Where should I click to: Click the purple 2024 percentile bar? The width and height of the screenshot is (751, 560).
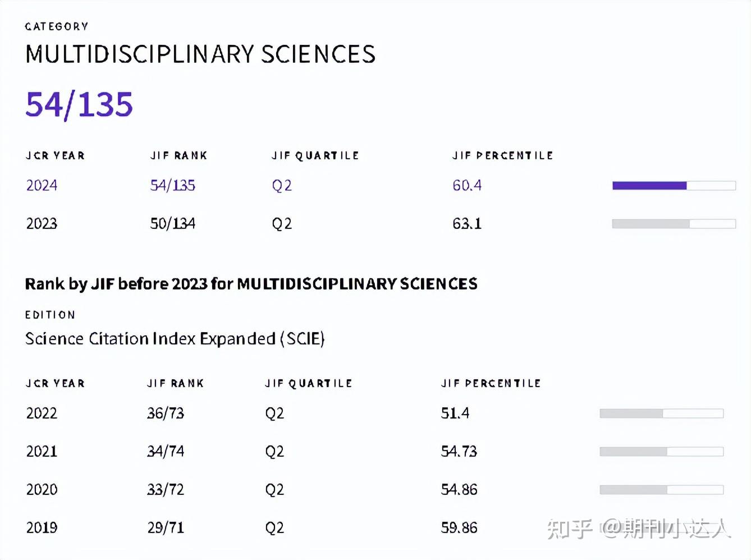[674, 186]
